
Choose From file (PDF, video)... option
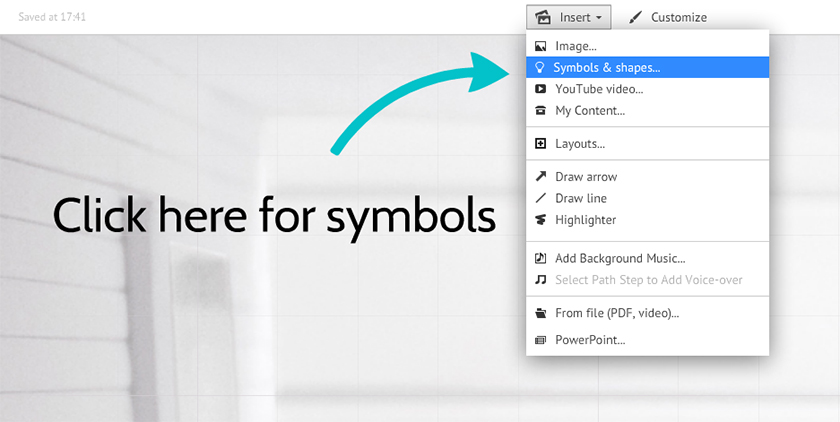[x=647, y=313]
